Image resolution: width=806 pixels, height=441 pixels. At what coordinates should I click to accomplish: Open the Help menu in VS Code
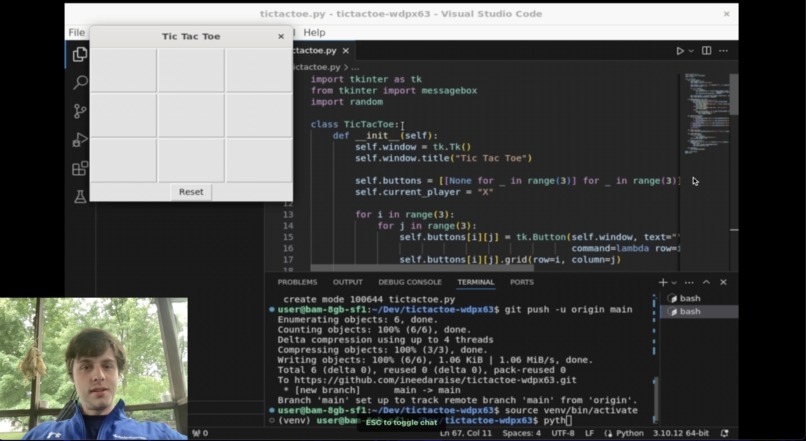(314, 32)
